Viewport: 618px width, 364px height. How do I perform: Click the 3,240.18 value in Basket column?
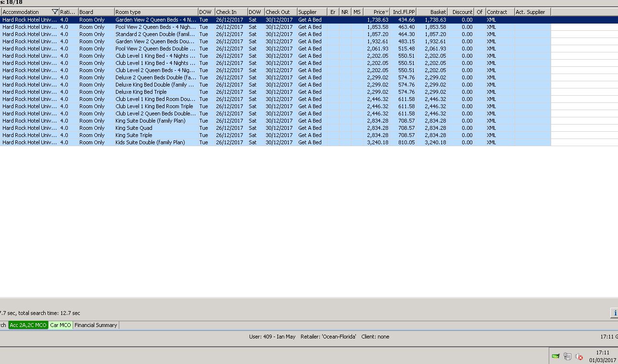click(435, 142)
